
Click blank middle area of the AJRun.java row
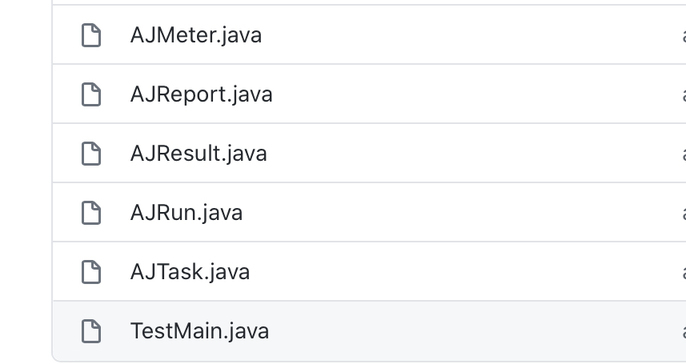[459, 213]
